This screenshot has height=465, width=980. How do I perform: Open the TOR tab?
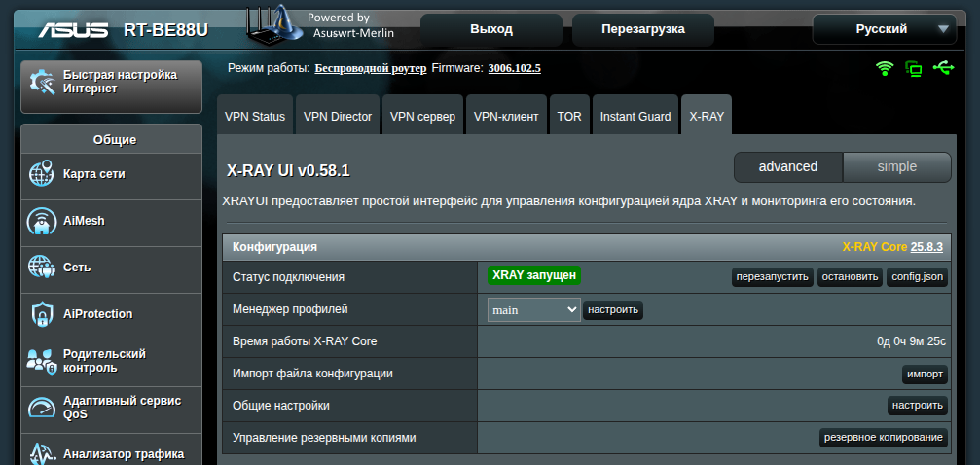pos(569,117)
